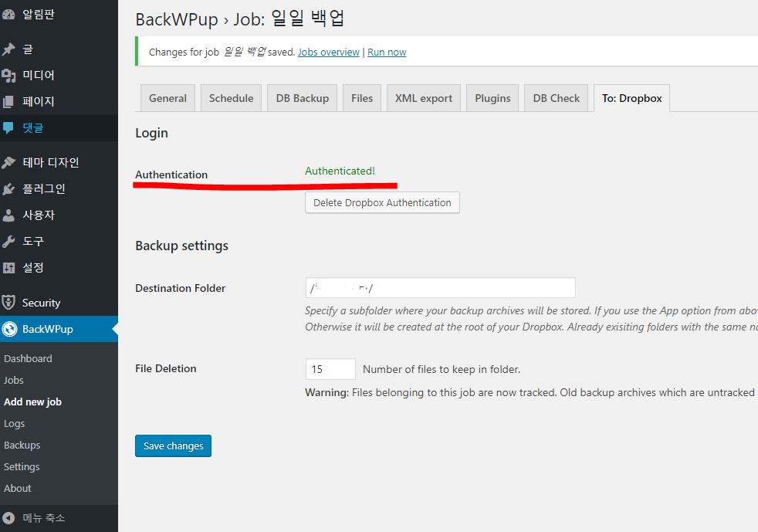Viewport: 758px width, 532px height.
Task: Click the Backup settings heading
Action: click(x=181, y=246)
